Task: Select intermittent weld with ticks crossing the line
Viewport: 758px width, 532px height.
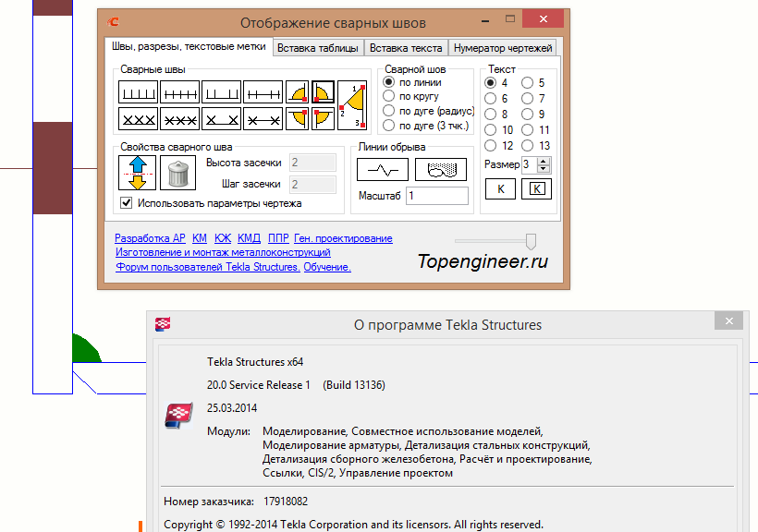Action: (263, 91)
